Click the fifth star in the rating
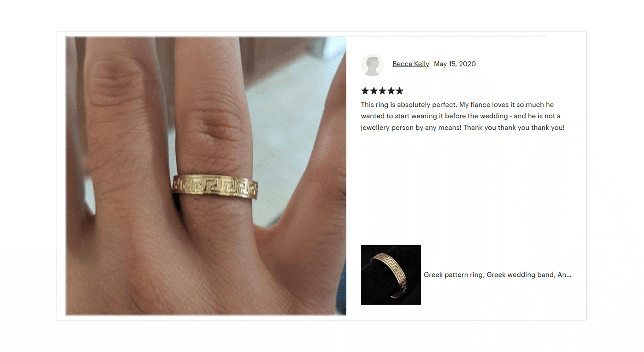The width and height of the screenshot is (644, 352). (x=399, y=91)
